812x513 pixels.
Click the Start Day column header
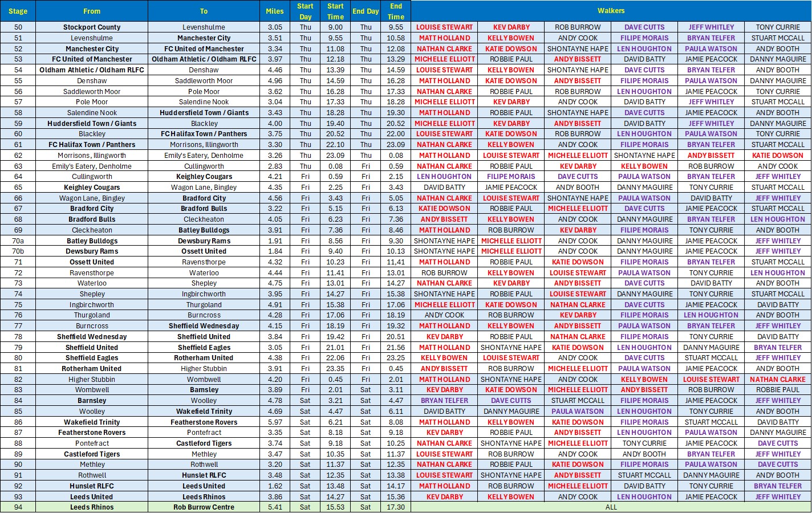point(306,11)
